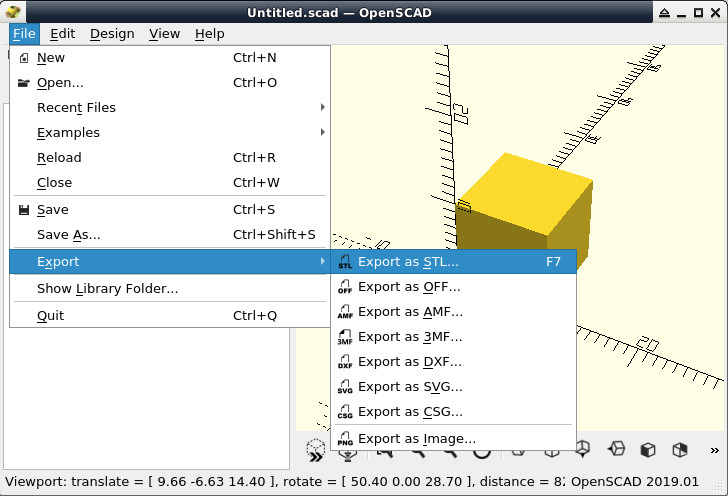The width and height of the screenshot is (728, 496).
Task: Choose Export as 3MF
Action: point(454,337)
